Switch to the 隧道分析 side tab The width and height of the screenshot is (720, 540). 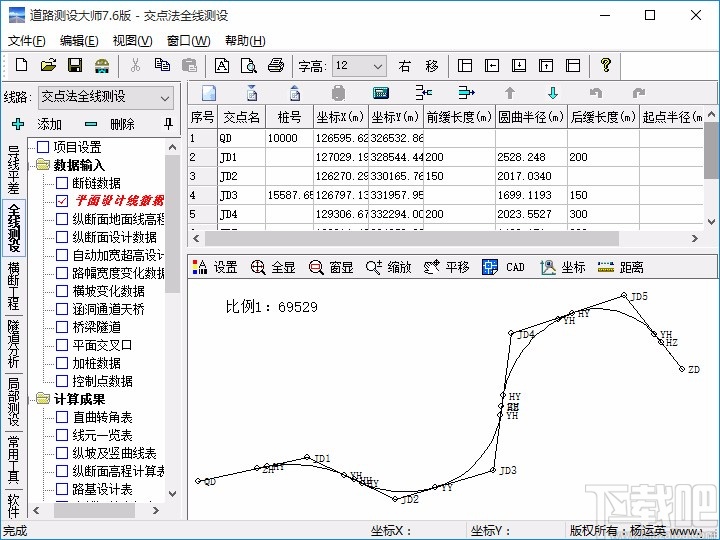click(x=14, y=343)
